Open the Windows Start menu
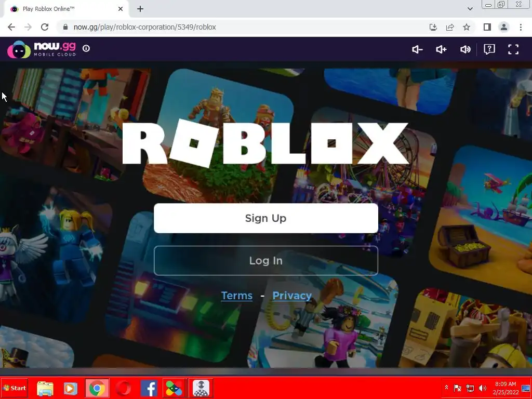 pos(14,388)
